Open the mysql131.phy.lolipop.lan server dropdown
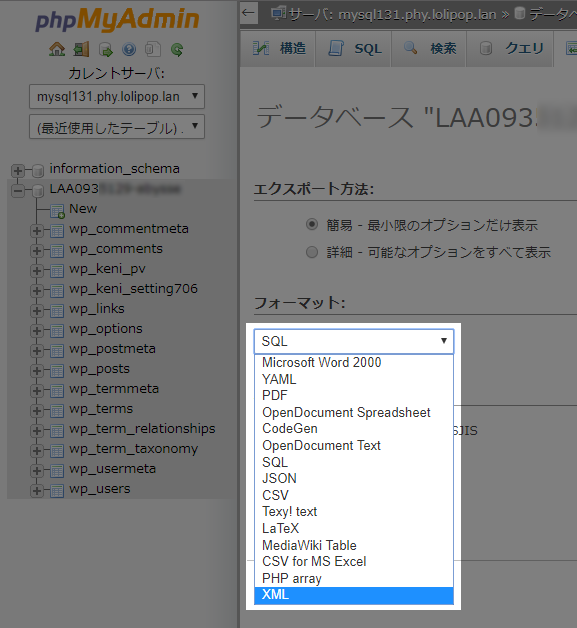The width and height of the screenshot is (577, 628). (117, 97)
